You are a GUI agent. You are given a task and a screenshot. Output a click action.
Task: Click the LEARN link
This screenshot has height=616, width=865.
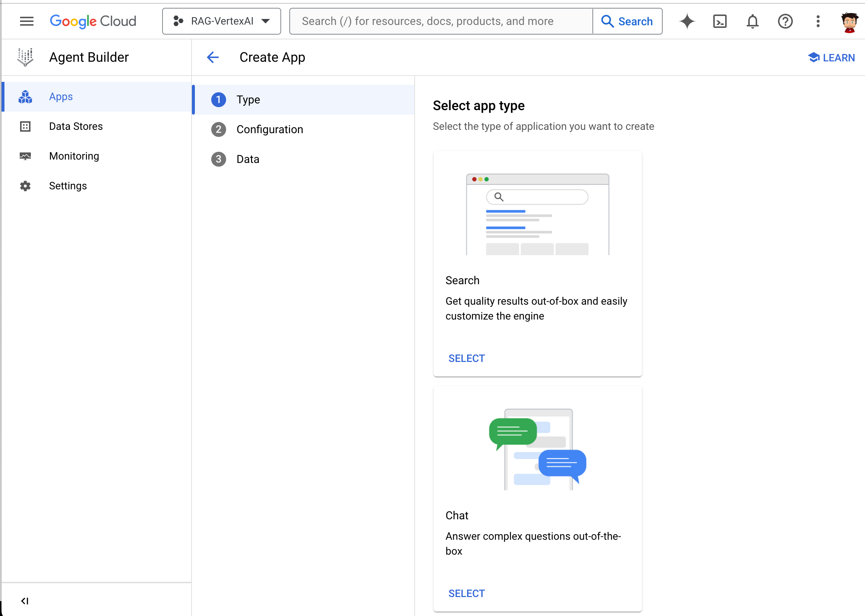(831, 58)
